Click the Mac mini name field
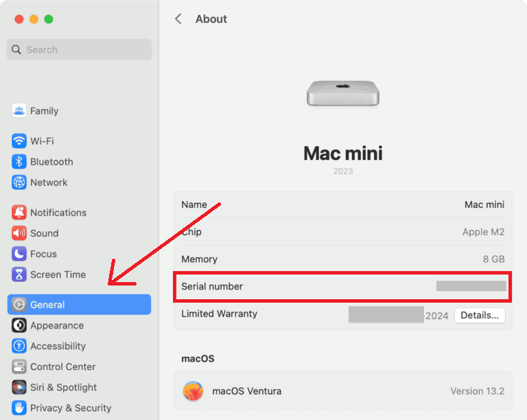This screenshot has width=527, height=420. click(x=484, y=205)
